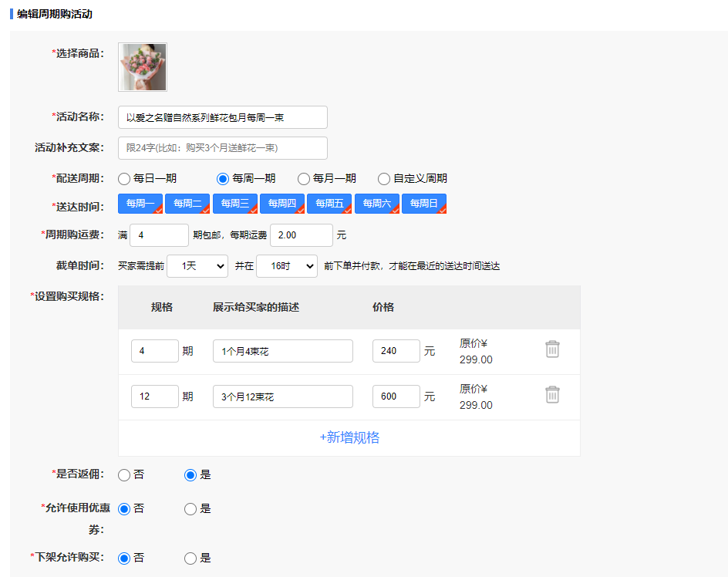The height and width of the screenshot is (577, 728).
Task: Select 每日一期 delivery cycle
Action: pos(124,179)
